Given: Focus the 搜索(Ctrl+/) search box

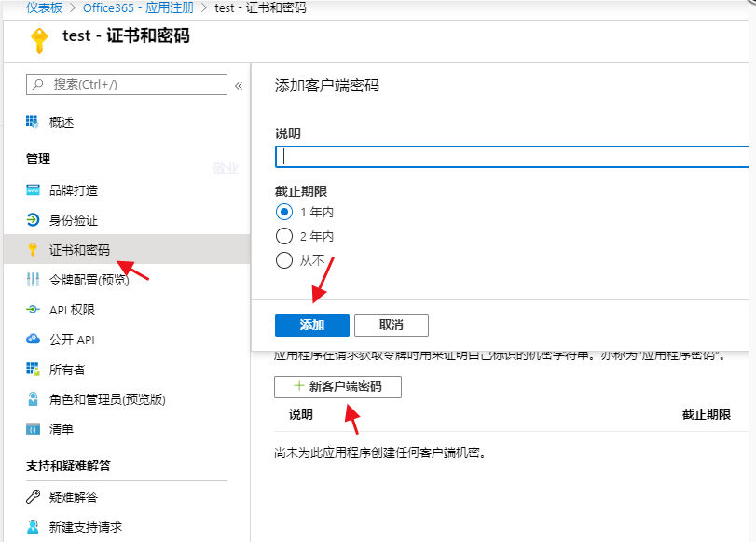Looking at the screenshot, I should 127,85.
